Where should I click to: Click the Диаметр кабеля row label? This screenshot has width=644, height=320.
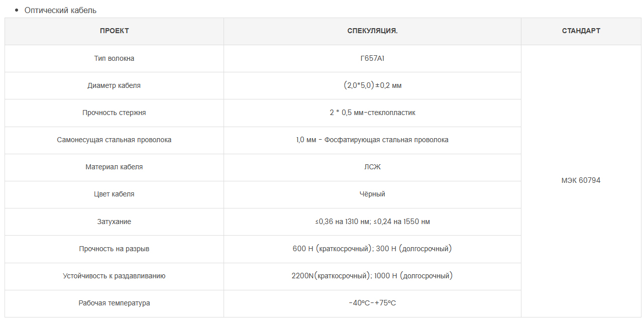pyautogui.click(x=114, y=85)
